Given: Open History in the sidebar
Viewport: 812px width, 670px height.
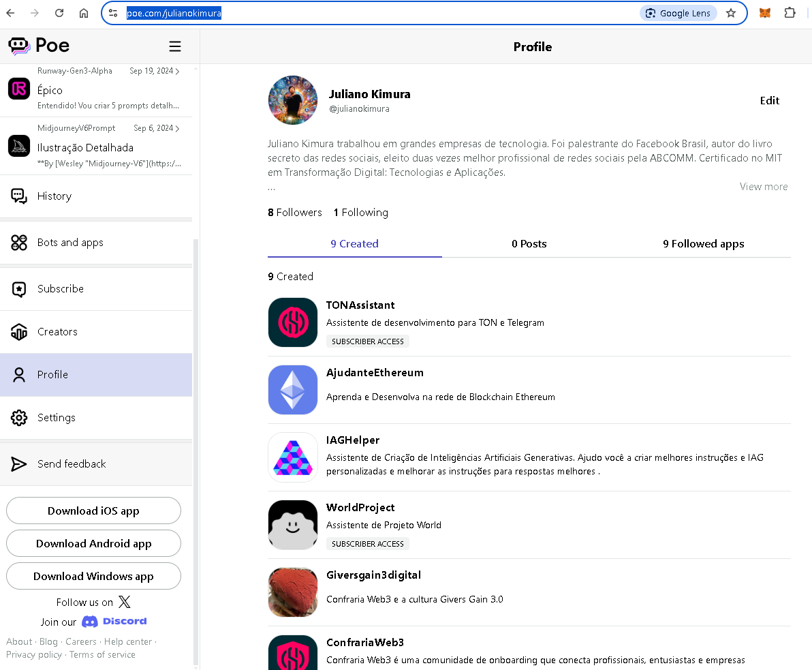Looking at the screenshot, I should [96, 196].
